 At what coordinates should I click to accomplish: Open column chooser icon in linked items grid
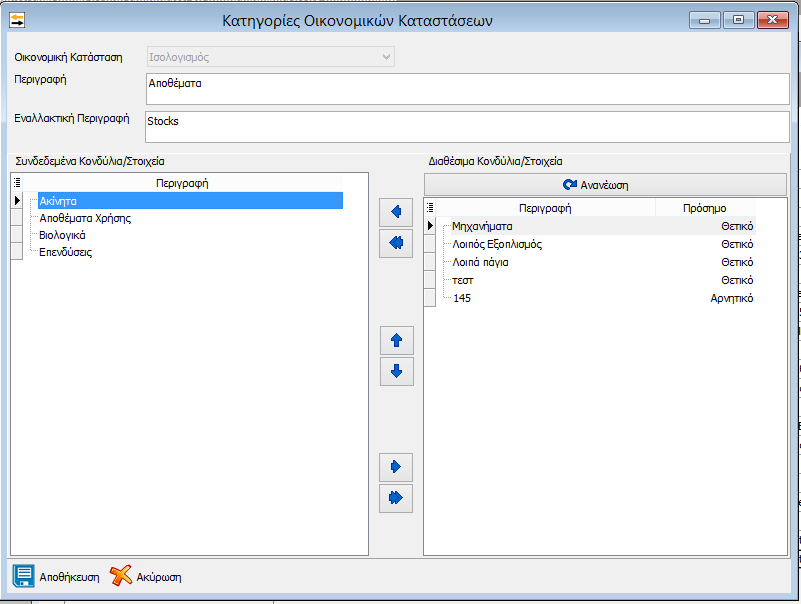point(17,182)
